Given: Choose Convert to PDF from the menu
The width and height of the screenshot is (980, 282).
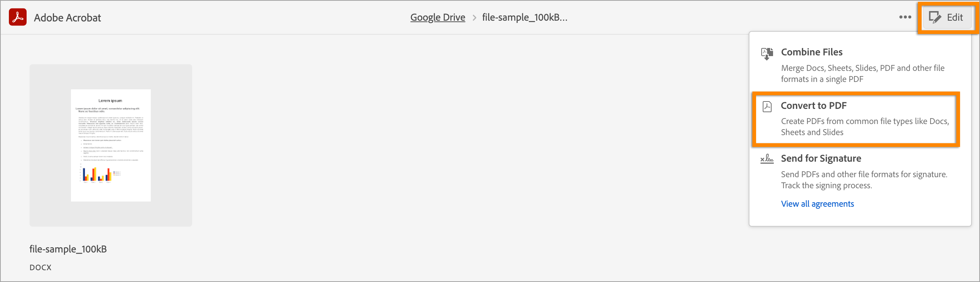Looking at the screenshot, I should 814,106.
